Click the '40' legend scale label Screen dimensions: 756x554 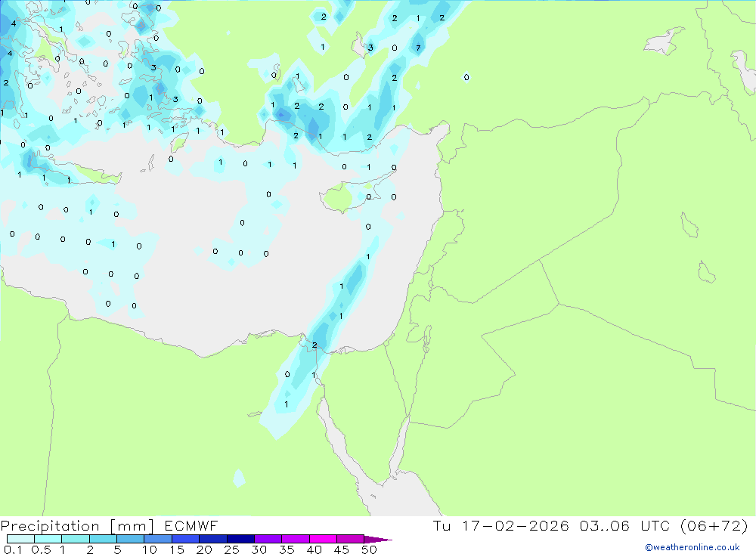pos(314,549)
